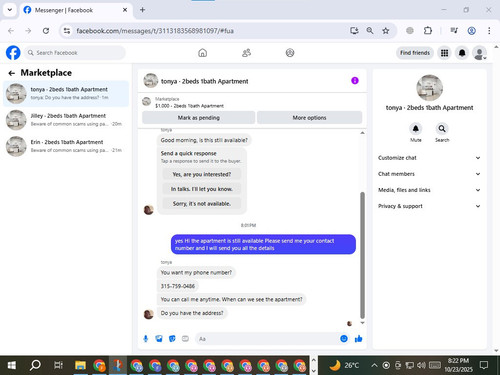
Task: Open the Erin conversation in list
Action: coord(66,146)
